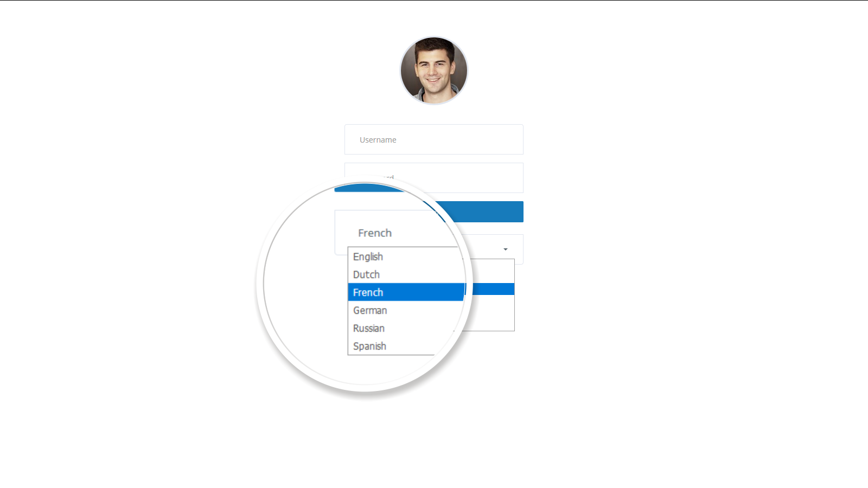The width and height of the screenshot is (868, 488).
Task: Pick German from the language list
Action: tap(370, 310)
